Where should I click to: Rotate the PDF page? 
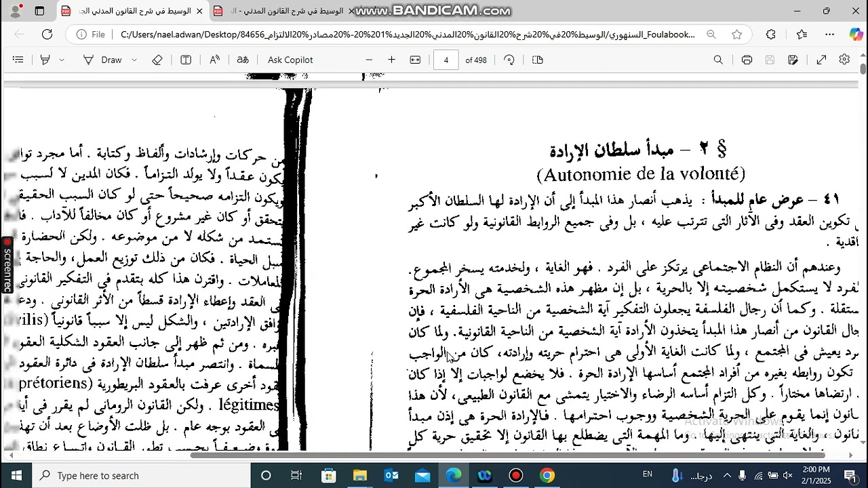point(509,60)
